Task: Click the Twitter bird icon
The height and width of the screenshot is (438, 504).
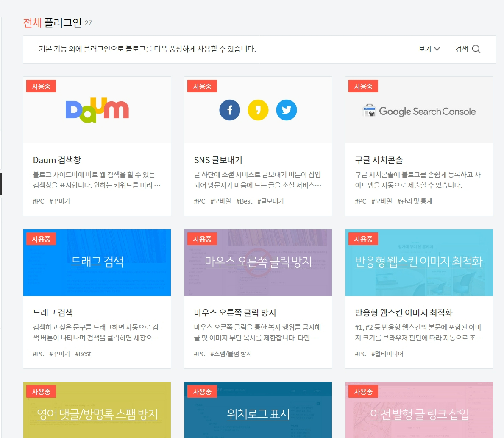Action: 287,110
